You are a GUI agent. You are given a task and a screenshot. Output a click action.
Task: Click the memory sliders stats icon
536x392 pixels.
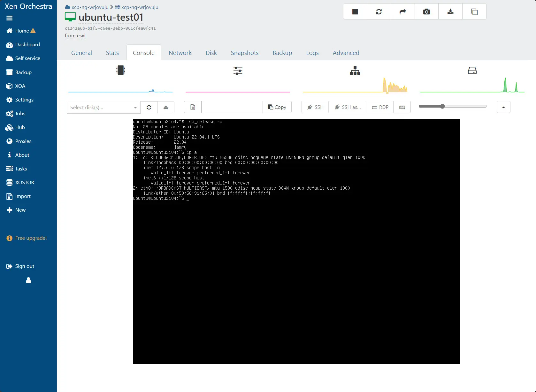pos(238,71)
